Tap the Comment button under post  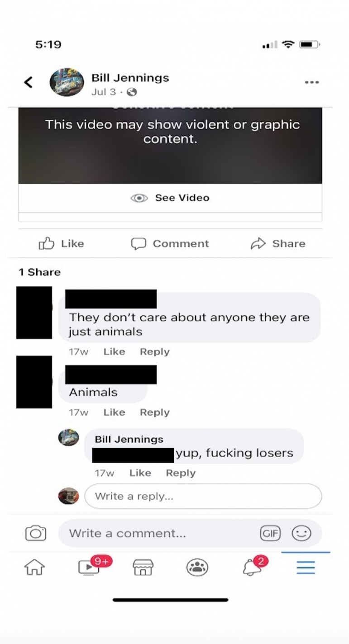170,244
